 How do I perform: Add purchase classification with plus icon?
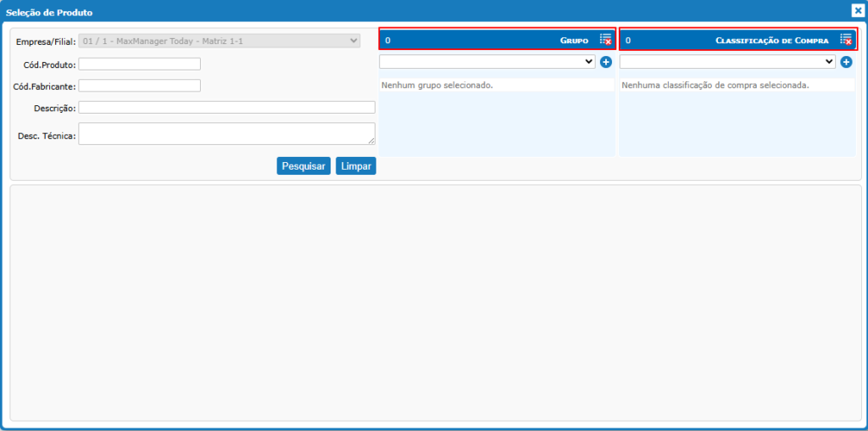pyautogui.click(x=846, y=62)
